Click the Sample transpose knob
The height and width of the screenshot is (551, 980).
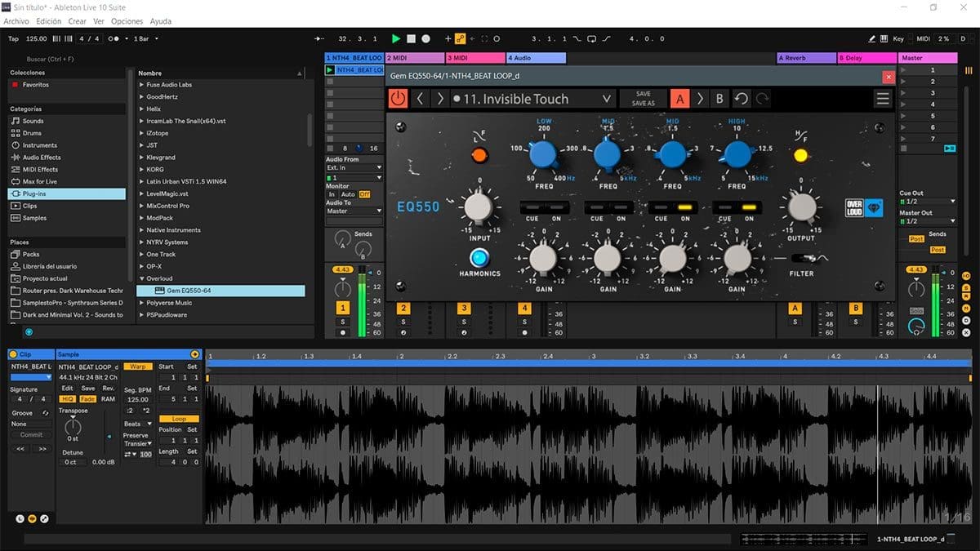pos(73,425)
